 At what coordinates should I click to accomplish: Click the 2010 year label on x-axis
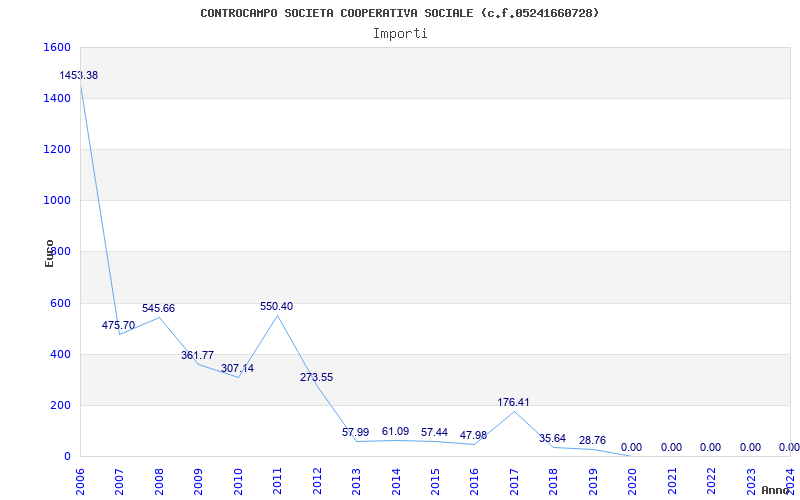[238, 482]
